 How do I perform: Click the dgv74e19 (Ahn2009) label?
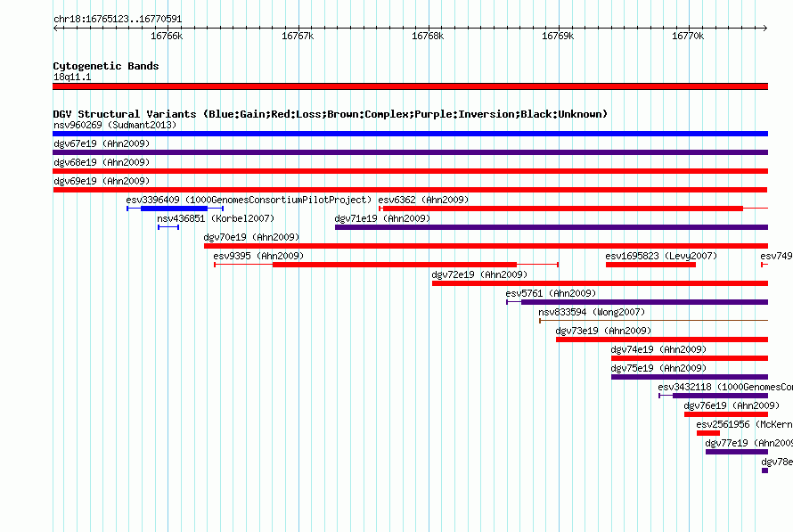tap(658, 349)
